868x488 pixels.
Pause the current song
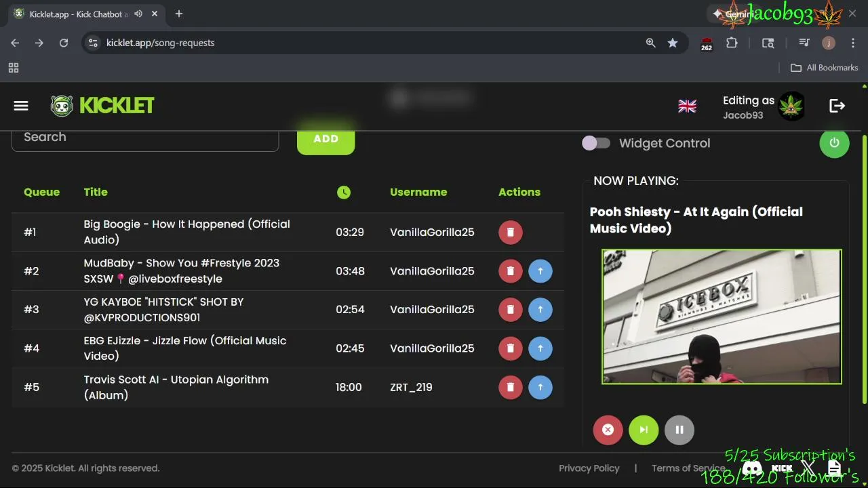(x=679, y=430)
